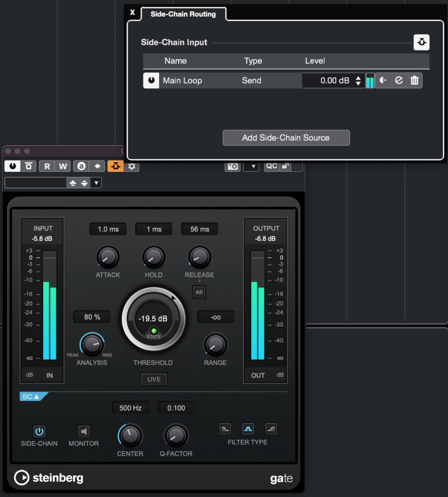Toggle Read automation (R) button

pos(47,166)
